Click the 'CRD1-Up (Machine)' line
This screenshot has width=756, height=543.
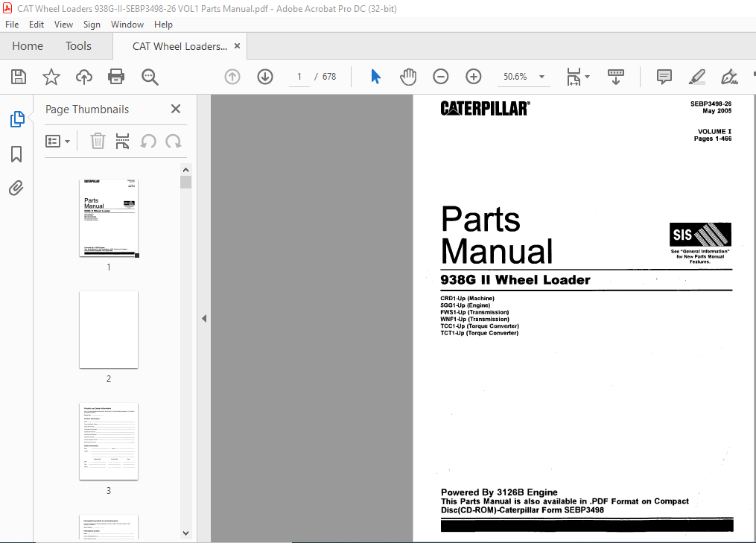[467, 299]
